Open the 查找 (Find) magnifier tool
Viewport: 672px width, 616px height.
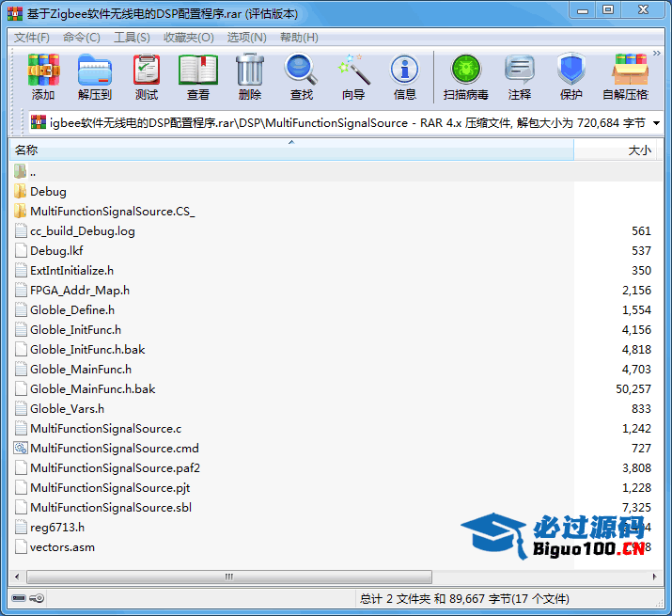302,75
